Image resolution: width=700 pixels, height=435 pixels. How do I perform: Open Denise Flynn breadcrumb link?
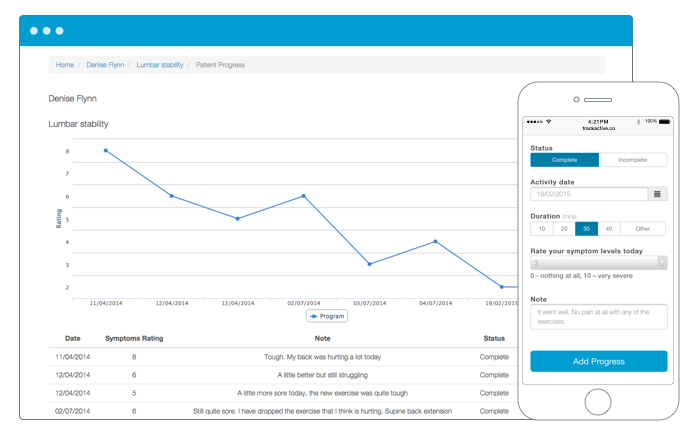(x=105, y=65)
